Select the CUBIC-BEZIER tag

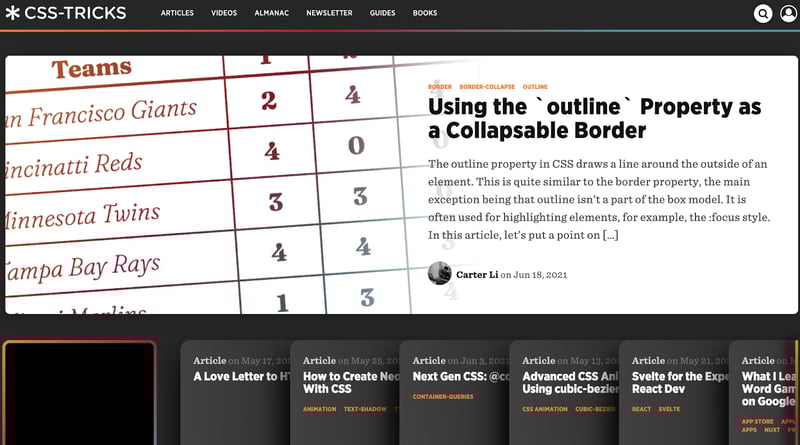tap(595, 409)
